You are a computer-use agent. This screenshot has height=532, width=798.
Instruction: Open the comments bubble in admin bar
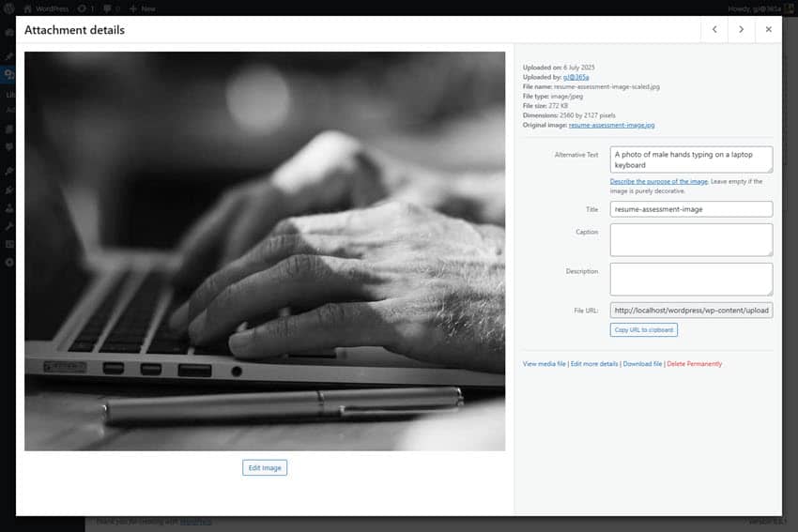(113, 8)
